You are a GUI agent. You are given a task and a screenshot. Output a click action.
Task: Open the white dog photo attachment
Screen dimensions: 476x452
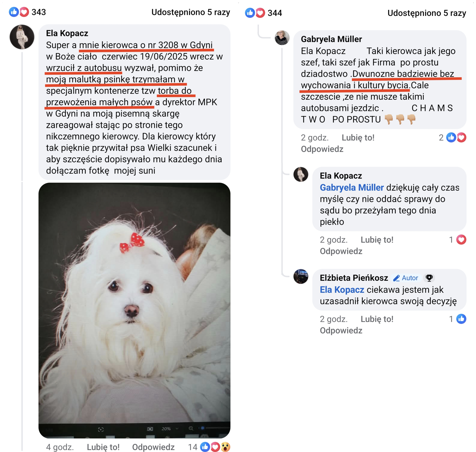click(x=134, y=310)
